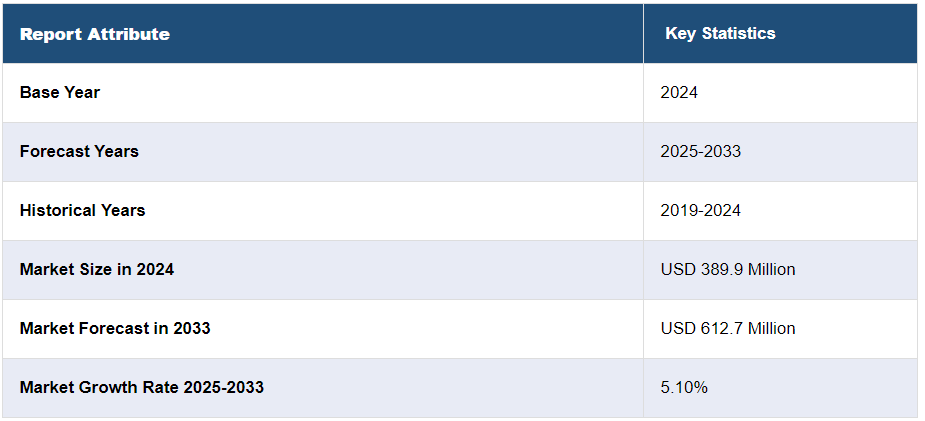Click the Forecast Years value '2025-2033'

[x=700, y=151]
